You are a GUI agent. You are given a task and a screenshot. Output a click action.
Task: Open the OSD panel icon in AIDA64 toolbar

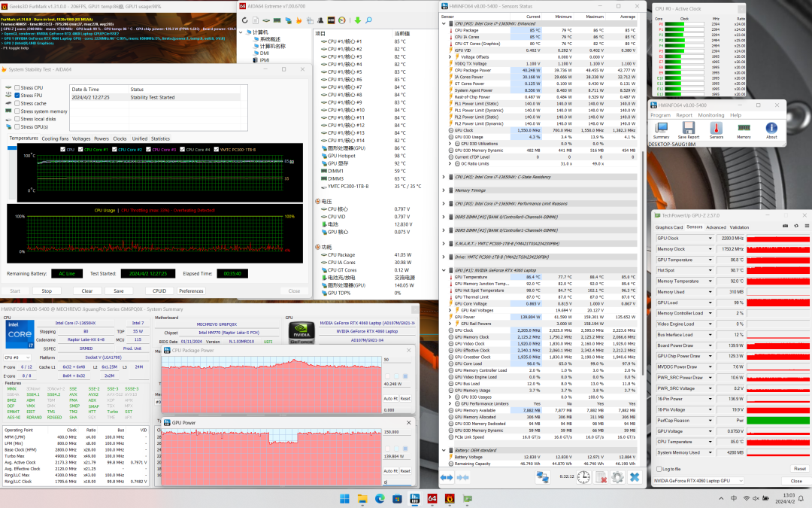click(332, 20)
